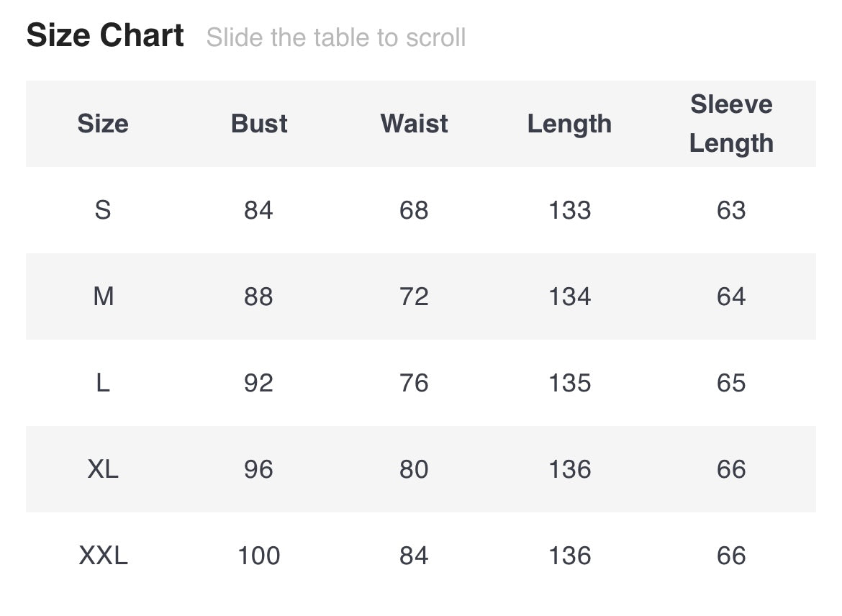The width and height of the screenshot is (842, 616).
Task: Click length value 135 for size L
Action: [569, 383]
